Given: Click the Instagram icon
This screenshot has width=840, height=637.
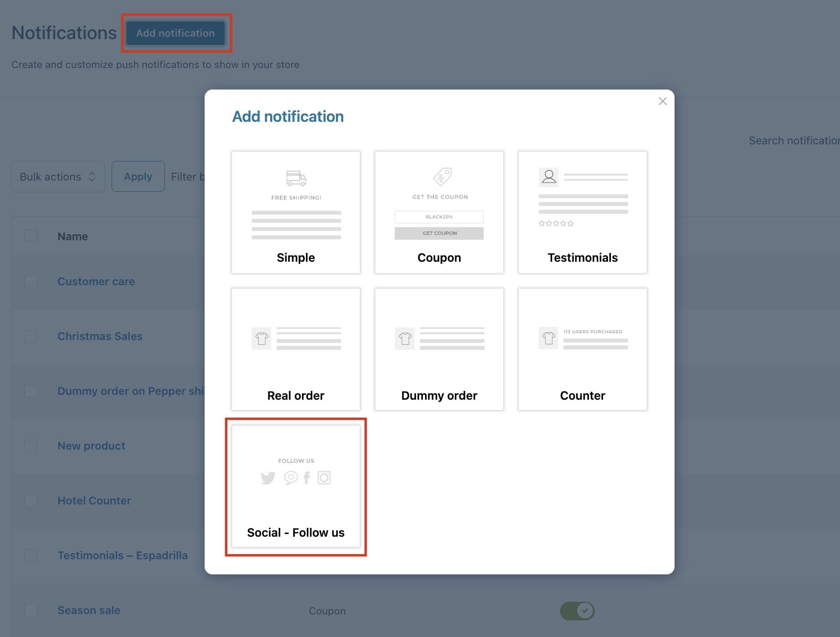Looking at the screenshot, I should (x=324, y=478).
